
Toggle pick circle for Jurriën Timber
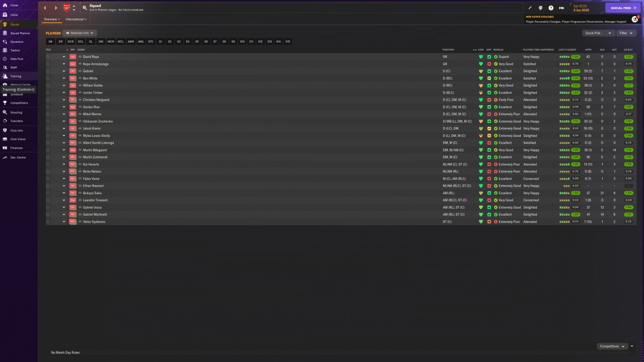(x=48, y=93)
